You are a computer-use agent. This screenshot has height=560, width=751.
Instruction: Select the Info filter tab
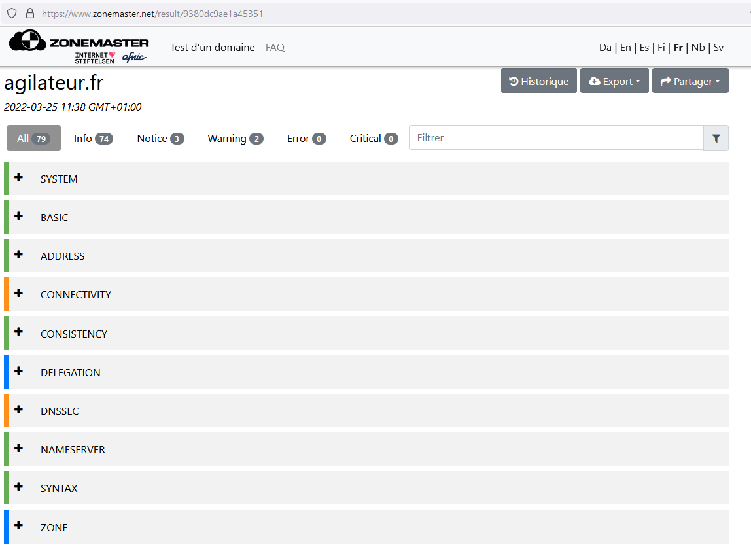coord(93,138)
